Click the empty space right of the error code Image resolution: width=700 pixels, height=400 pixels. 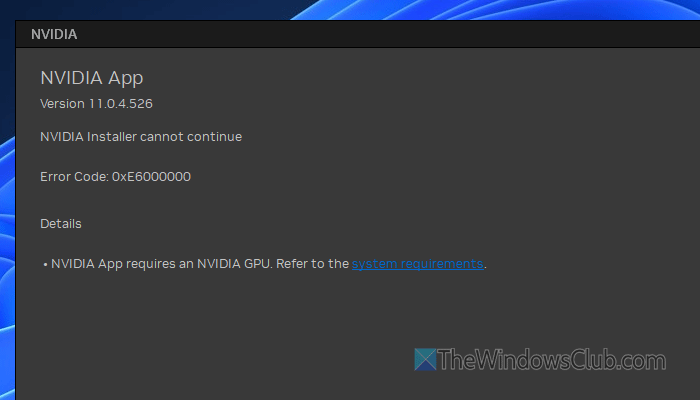400,177
